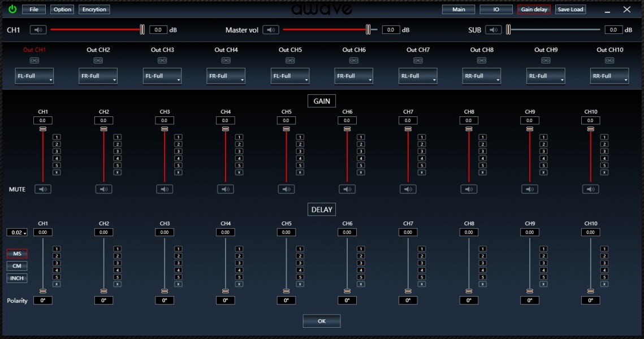The width and height of the screenshot is (644, 339).
Task: Click the Save Load button
Action: click(x=570, y=10)
